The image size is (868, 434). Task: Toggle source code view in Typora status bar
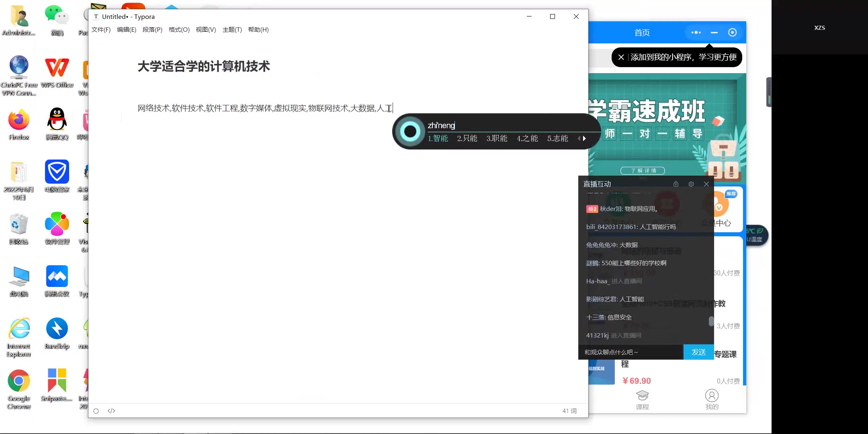111,411
